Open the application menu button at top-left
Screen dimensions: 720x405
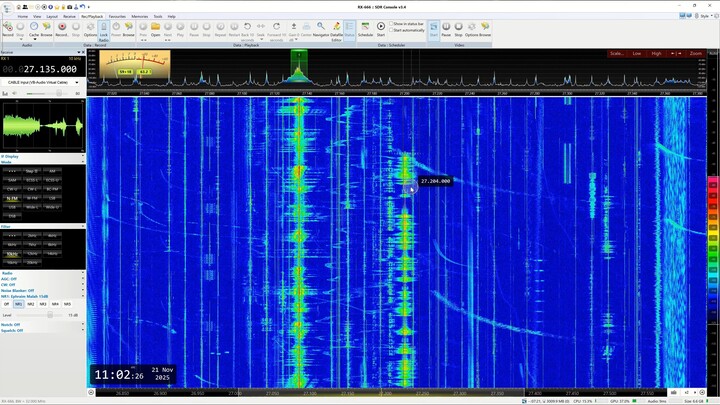pos(7,8)
